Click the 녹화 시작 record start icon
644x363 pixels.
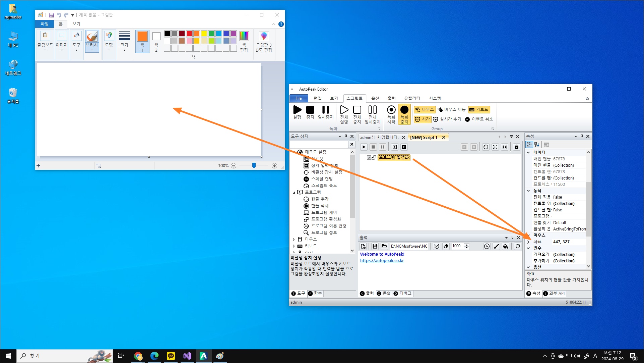(x=391, y=110)
